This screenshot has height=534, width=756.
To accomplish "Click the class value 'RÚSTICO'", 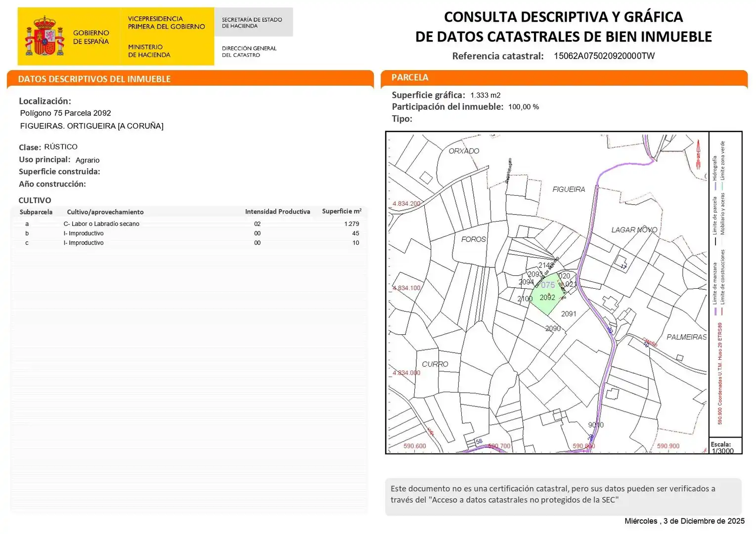I will [61, 147].
